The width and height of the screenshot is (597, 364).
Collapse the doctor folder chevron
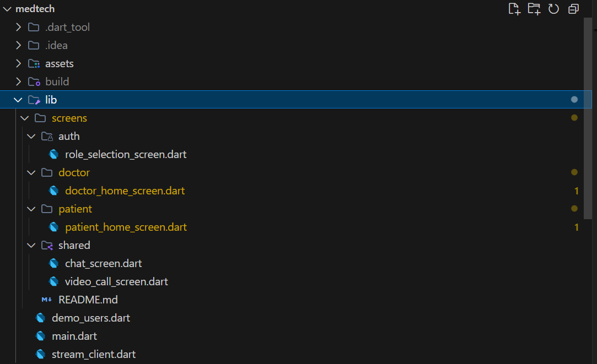tap(31, 173)
